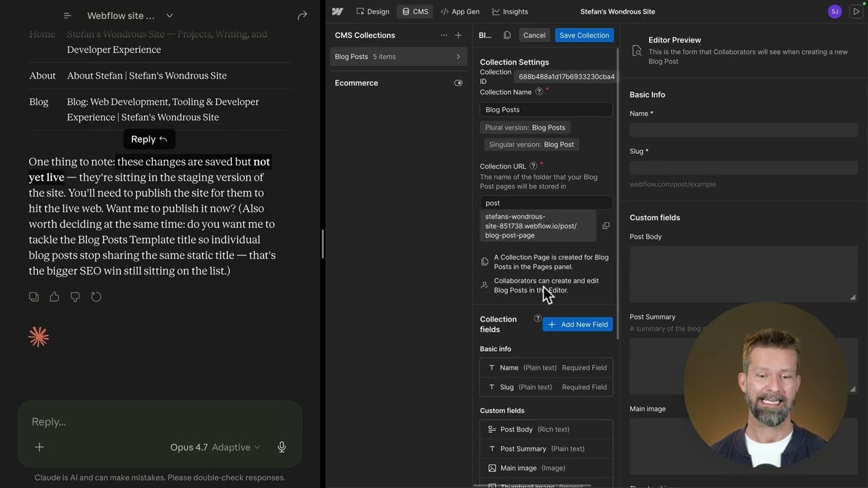Open the Blog Posts collection row
868x488 pixels.
click(399, 56)
